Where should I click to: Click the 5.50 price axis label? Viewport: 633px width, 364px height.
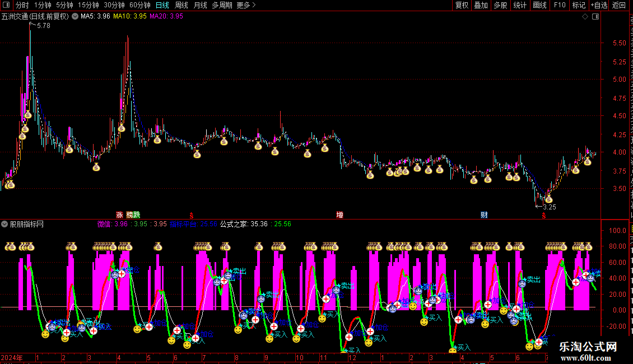[619, 43]
